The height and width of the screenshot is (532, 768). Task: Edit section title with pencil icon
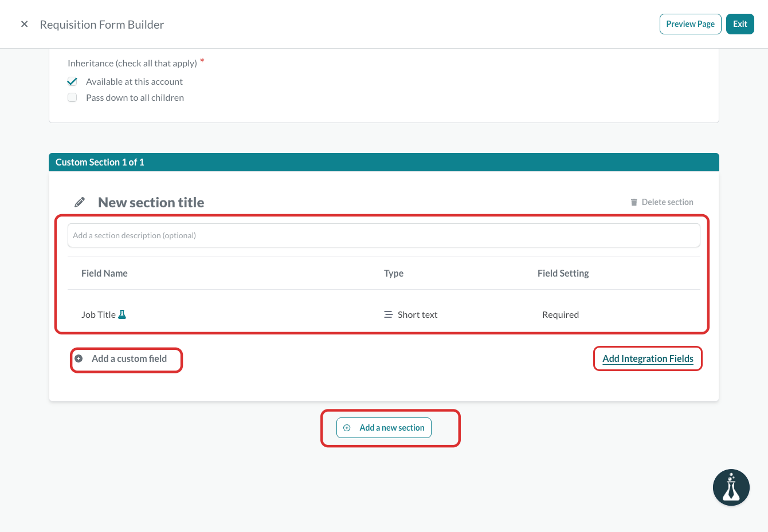click(80, 202)
